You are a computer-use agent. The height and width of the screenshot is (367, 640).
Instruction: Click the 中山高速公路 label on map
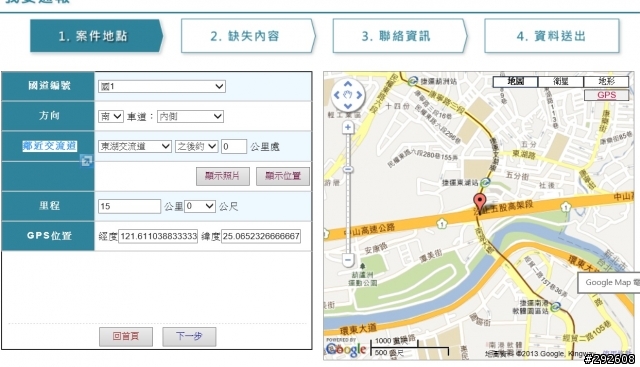[370, 229]
